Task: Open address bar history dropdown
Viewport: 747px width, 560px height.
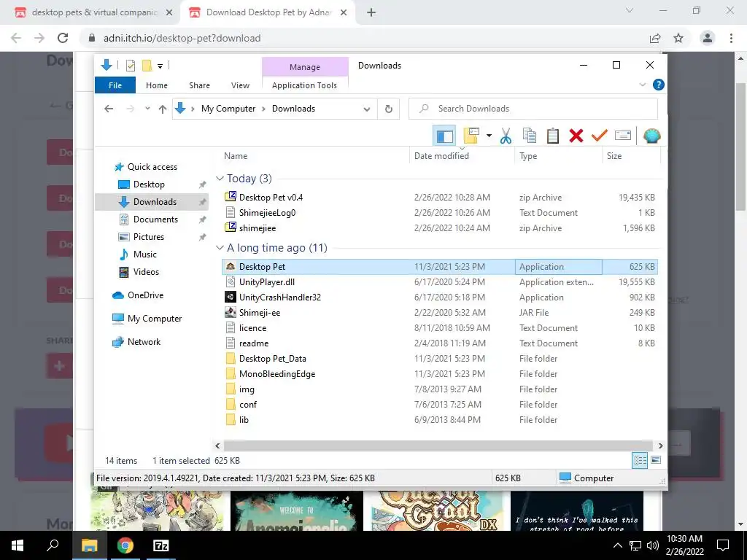Action: tap(367, 109)
